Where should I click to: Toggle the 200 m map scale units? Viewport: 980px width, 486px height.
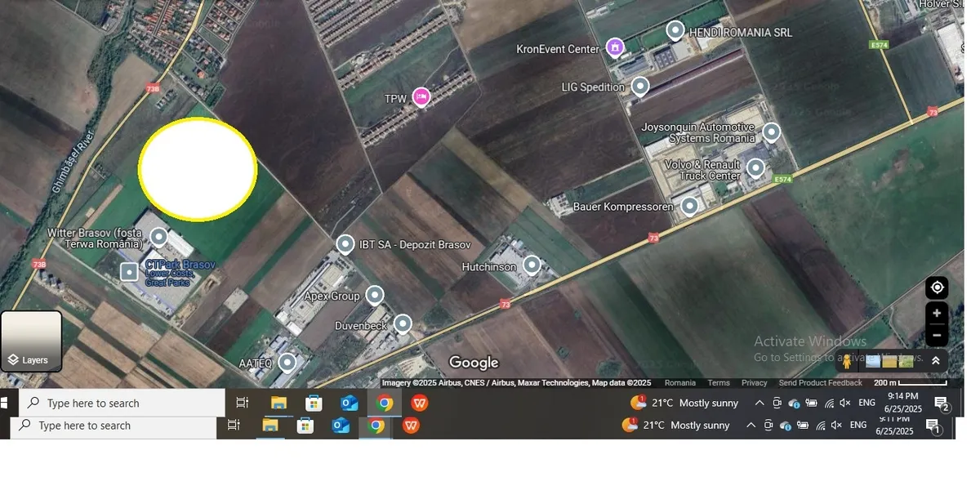910,383
